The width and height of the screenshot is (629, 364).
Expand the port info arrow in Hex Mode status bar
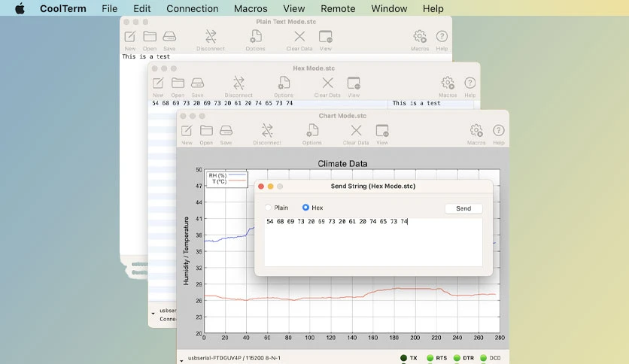(x=153, y=314)
